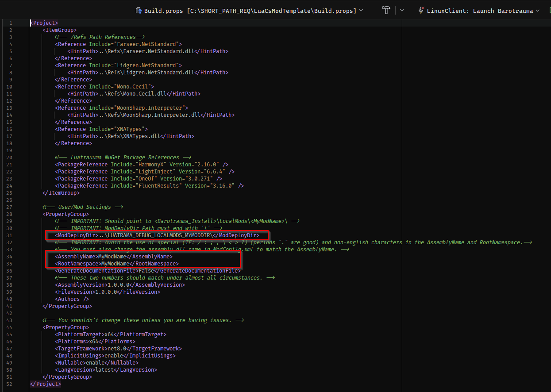This screenshot has height=392, width=551.
Task: Click the first <ItemGroup> tag on line 2
Action: click(x=60, y=30)
